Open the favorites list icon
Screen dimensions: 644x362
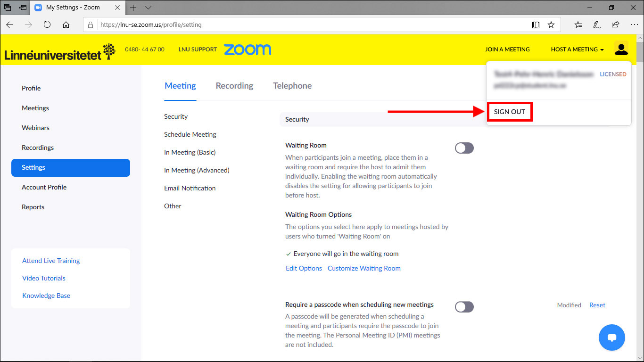pyautogui.click(x=578, y=25)
